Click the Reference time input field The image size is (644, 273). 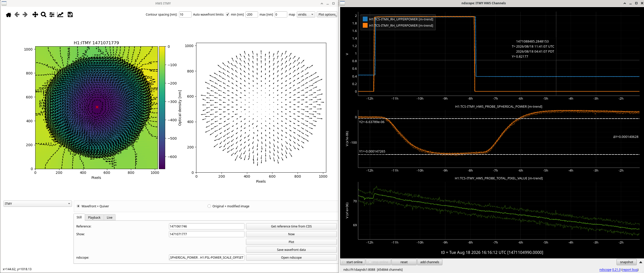coord(206,226)
